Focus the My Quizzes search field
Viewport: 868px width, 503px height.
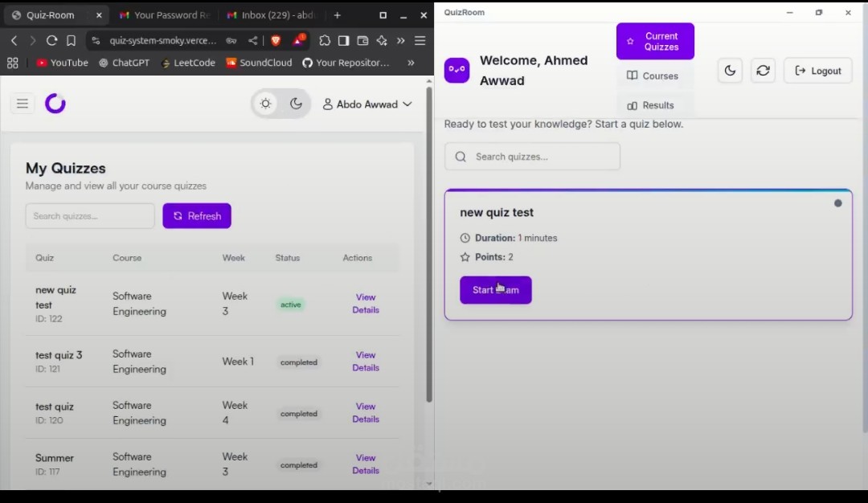pos(90,216)
